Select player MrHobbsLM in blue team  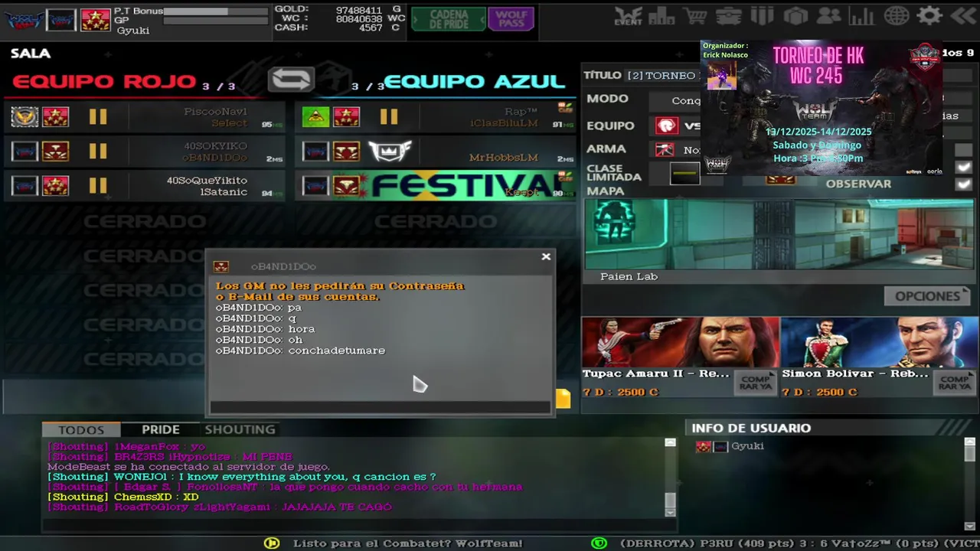(x=435, y=151)
